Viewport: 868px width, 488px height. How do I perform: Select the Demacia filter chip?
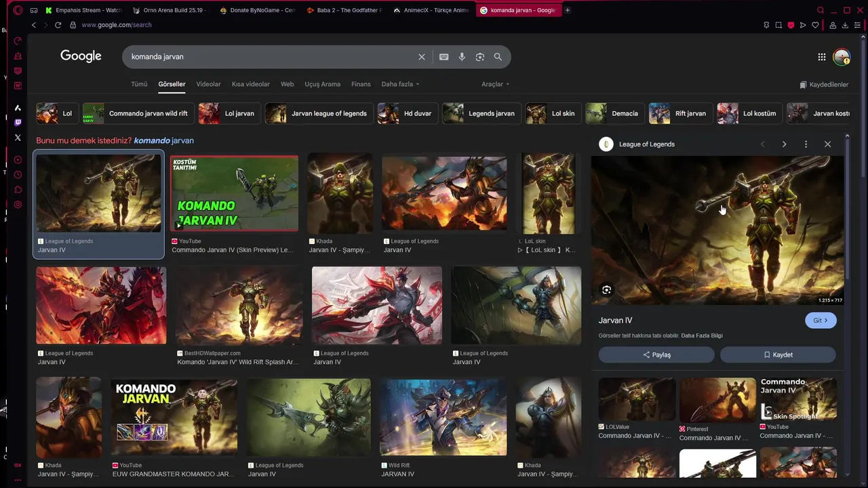click(614, 113)
